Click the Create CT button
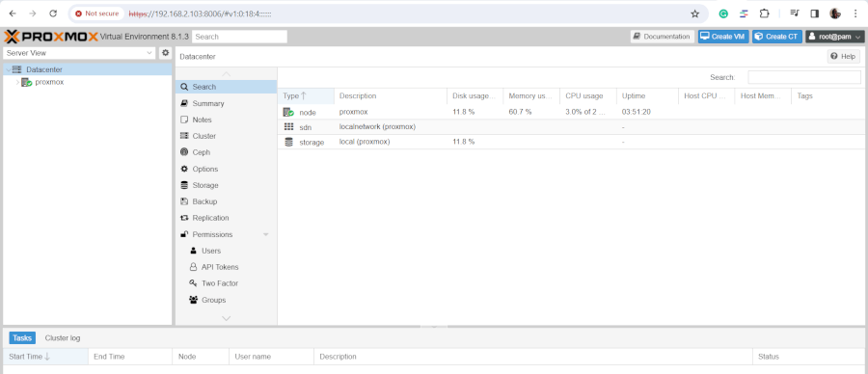Screen dimensions: 868x374 point(777,37)
